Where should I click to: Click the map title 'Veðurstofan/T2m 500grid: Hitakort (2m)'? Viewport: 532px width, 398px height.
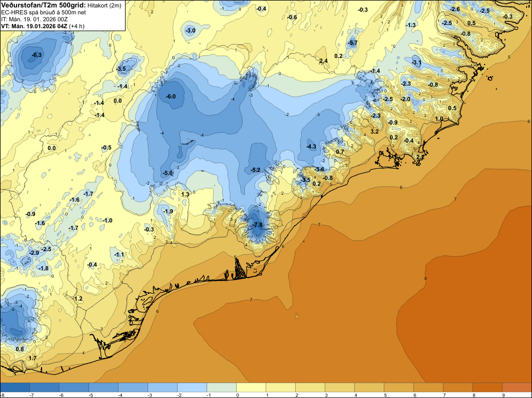click(61, 5)
